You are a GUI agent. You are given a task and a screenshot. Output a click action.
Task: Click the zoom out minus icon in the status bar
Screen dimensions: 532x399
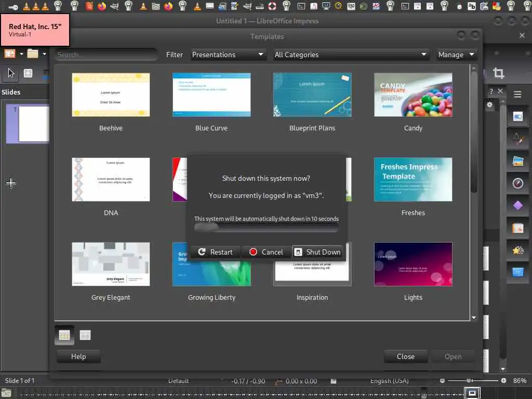[x=442, y=381]
